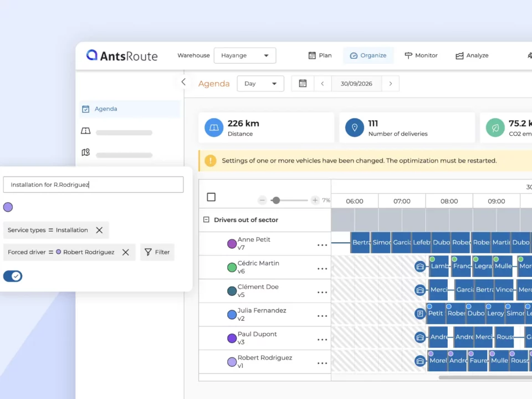
Task: Click the map pin icon in sidebar
Action: click(86, 152)
